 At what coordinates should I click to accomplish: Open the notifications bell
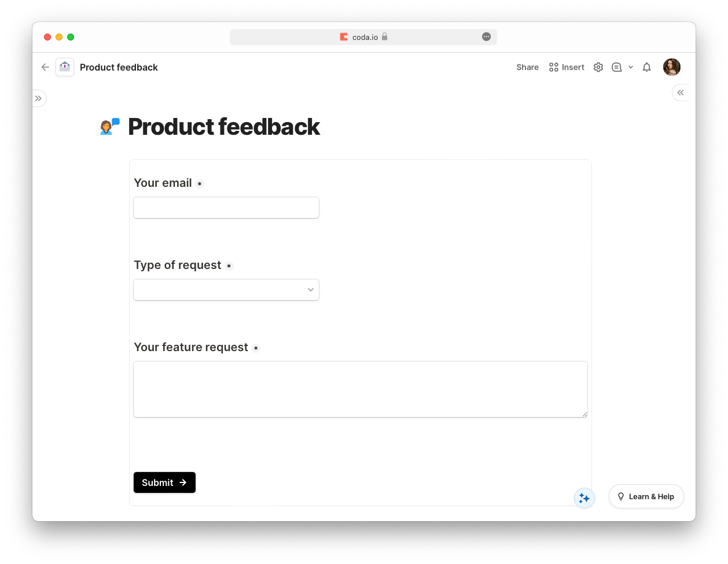[647, 67]
